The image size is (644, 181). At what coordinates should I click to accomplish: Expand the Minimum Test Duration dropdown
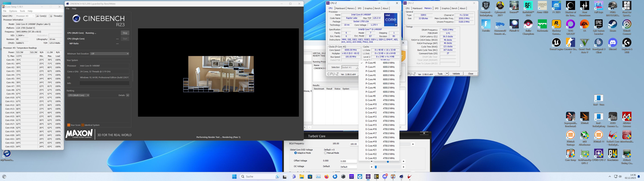click(x=110, y=54)
